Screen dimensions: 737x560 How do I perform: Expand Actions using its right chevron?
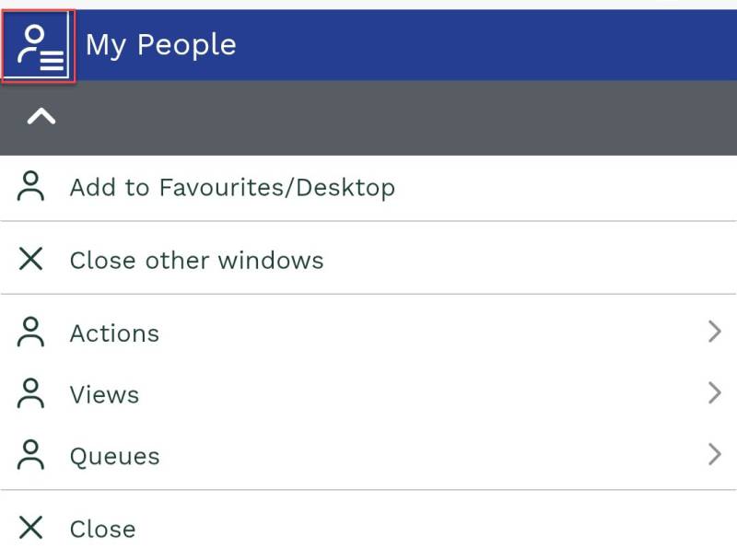[714, 332]
